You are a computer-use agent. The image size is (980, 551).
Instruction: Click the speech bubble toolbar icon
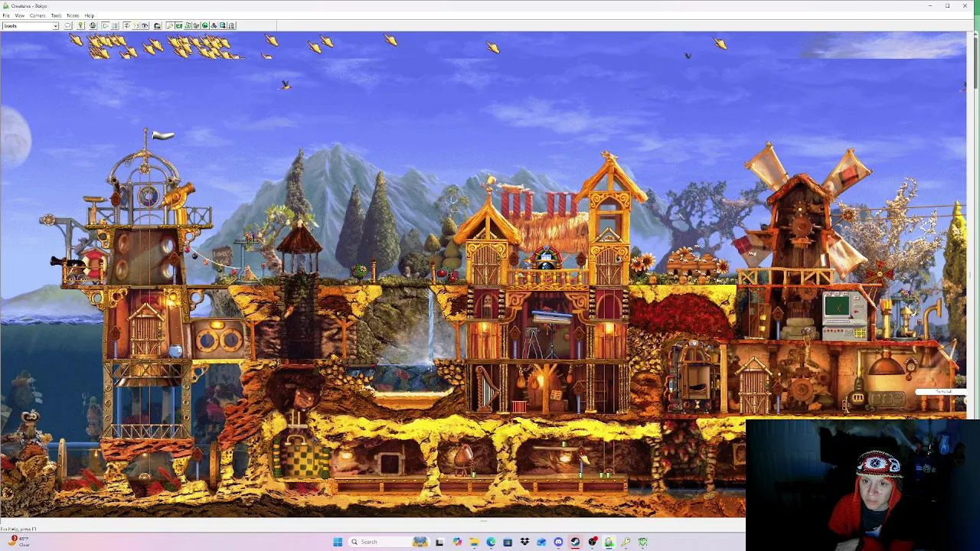[67, 26]
